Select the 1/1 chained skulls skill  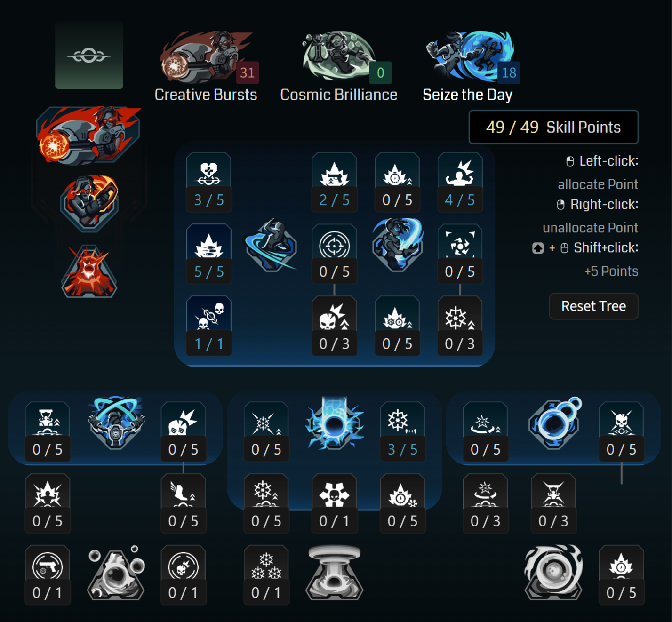point(209,326)
